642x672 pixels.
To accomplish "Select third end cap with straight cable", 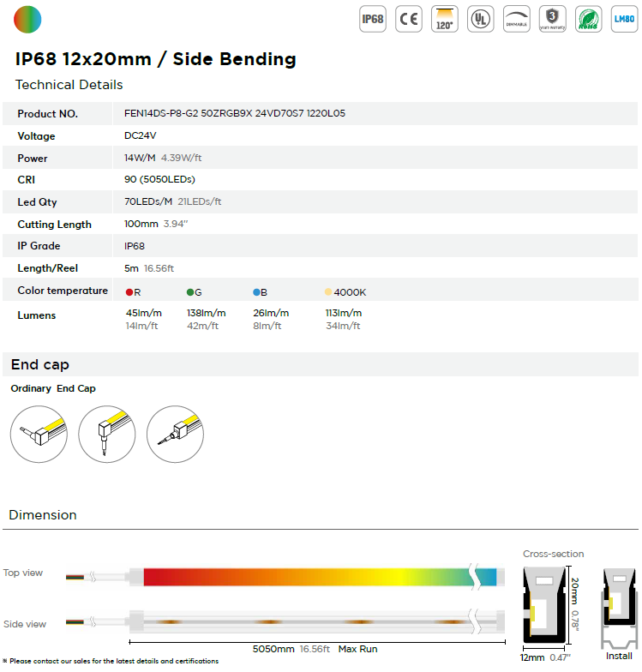I will pos(175,434).
